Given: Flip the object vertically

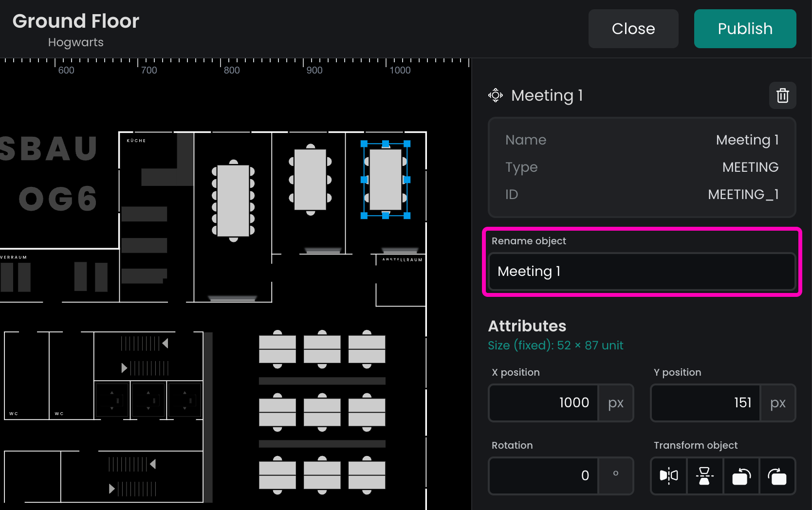Looking at the screenshot, I should (x=704, y=476).
